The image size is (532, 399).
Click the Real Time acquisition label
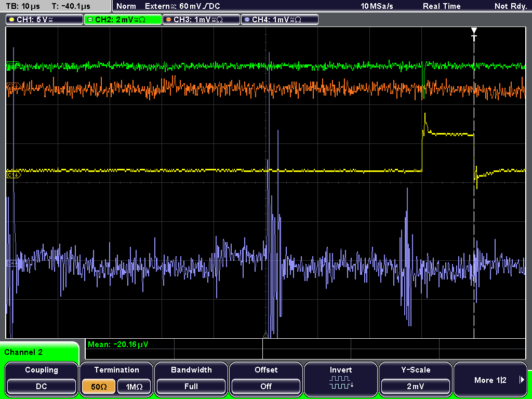tap(442, 6)
